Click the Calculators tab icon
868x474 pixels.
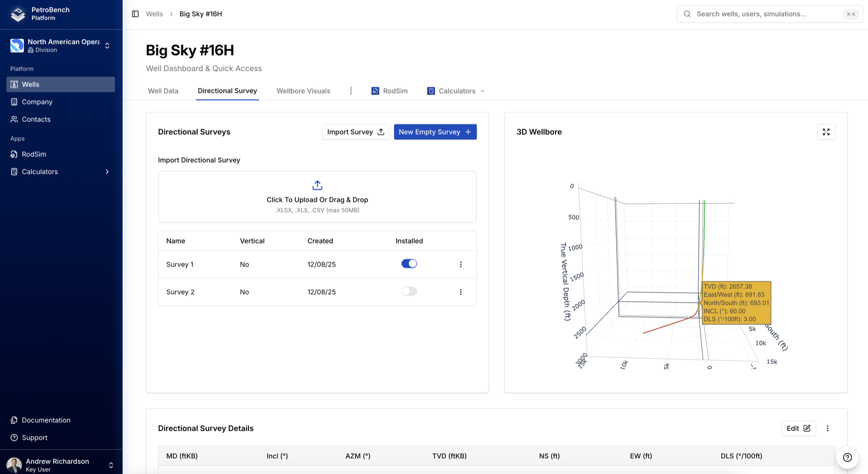pos(431,91)
